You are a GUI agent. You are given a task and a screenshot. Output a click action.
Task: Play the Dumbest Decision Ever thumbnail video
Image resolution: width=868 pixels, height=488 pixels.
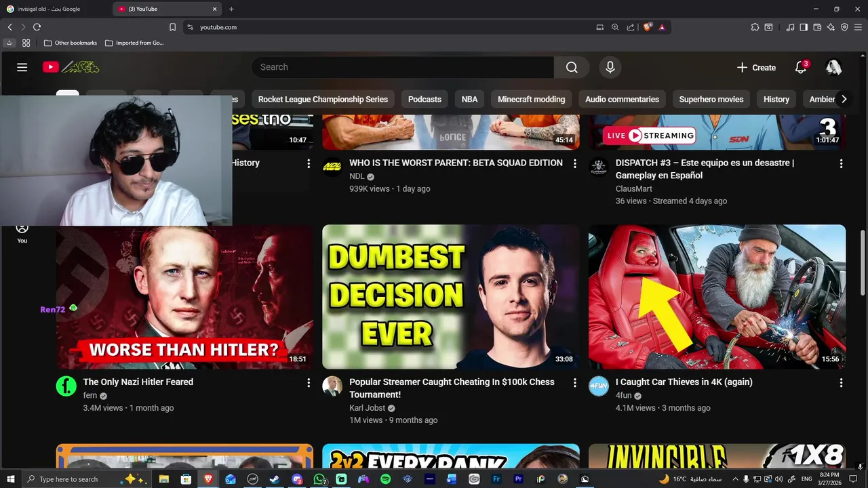451,297
